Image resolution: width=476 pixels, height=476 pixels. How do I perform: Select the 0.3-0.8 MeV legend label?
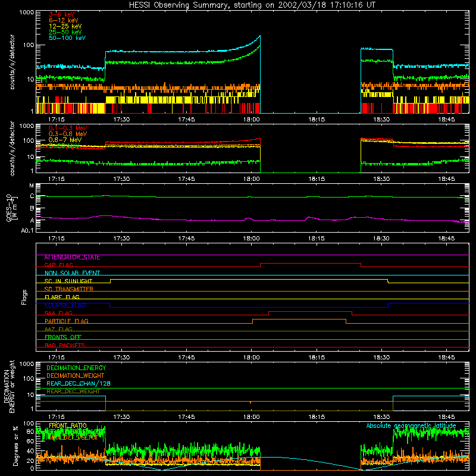[x=68, y=134]
